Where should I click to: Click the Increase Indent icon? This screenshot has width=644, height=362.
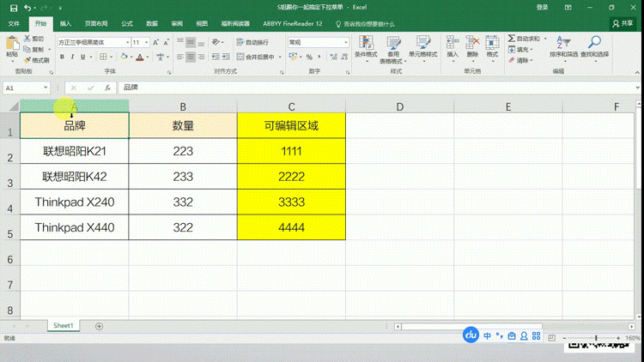(226, 57)
